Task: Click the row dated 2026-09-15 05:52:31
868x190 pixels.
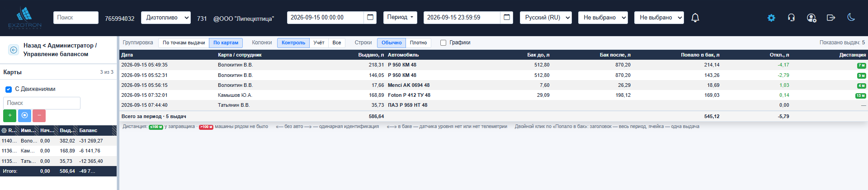Action: coord(493,75)
